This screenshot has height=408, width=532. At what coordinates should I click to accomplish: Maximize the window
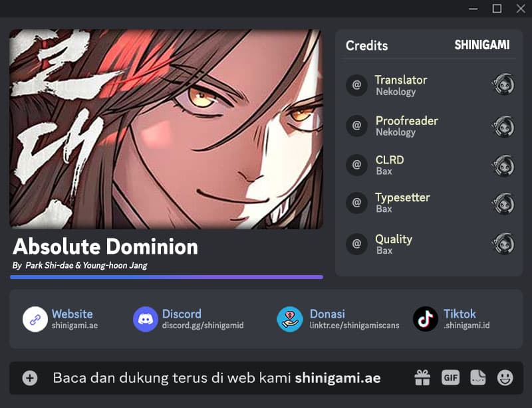click(497, 9)
